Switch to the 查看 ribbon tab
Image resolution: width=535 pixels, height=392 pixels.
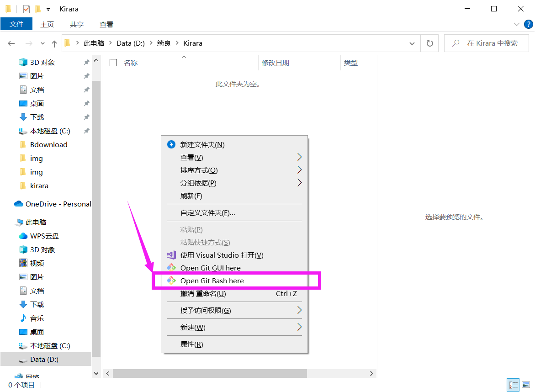[x=106, y=25]
